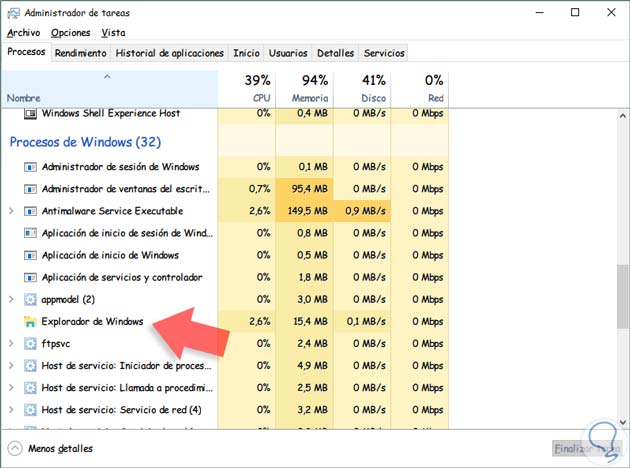Sort by the Nombre column header
Image resolution: width=630 pixels, height=468 pixels.
(109, 89)
